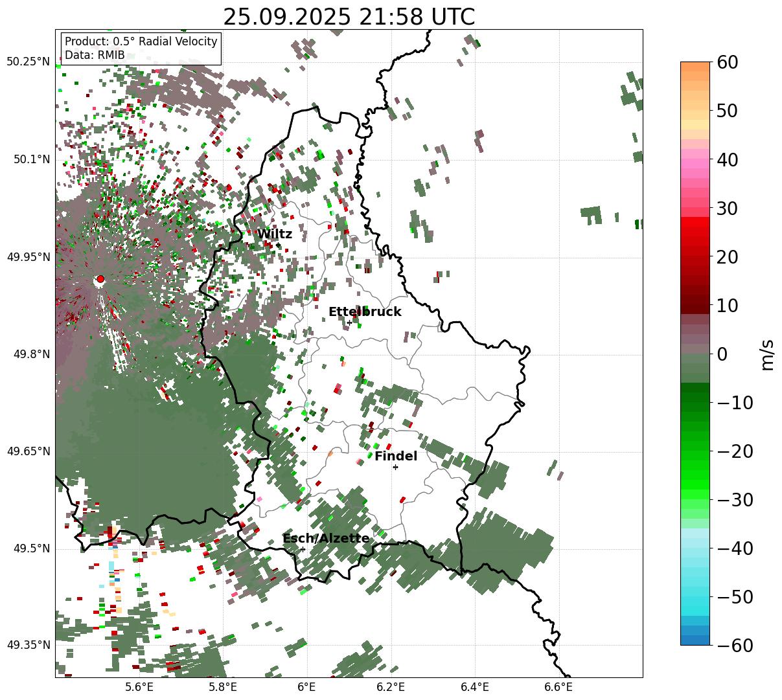Click the Findel location label
Screen dimensions: 782x700
click(x=396, y=457)
